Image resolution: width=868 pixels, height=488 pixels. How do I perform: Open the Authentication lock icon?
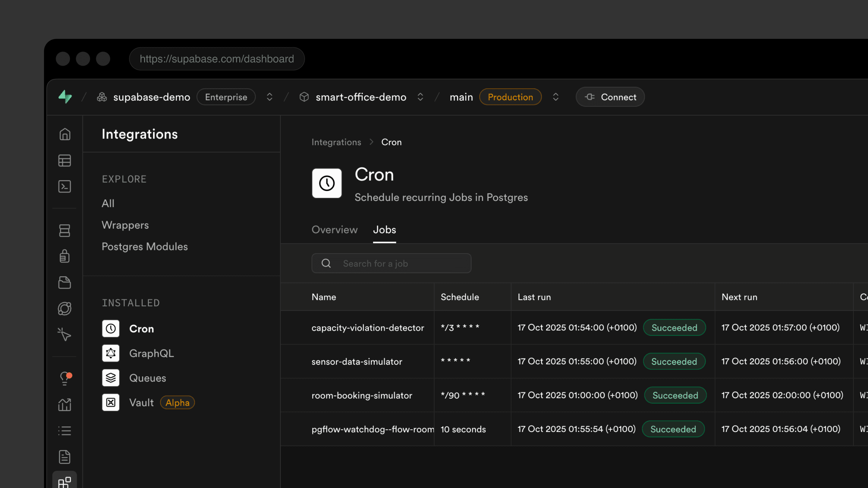[x=65, y=256]
